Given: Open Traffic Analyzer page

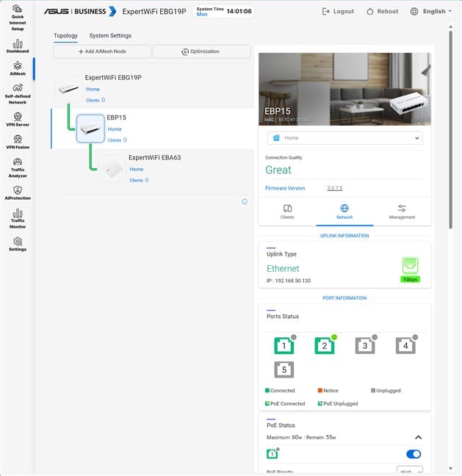Looking at the screenshot, I should [18, 167].
